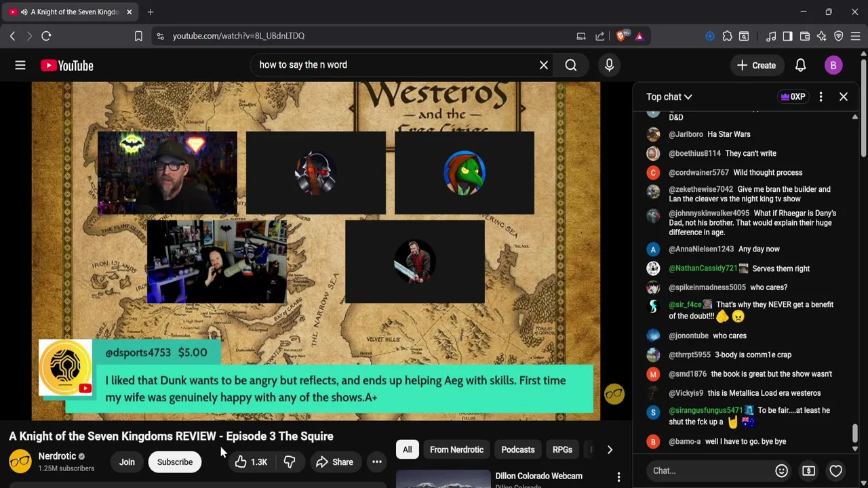The width and height of the screenshot is (868, 488).
Task: Open Dillon Colorado Webcam title
Action: [538, 476]
